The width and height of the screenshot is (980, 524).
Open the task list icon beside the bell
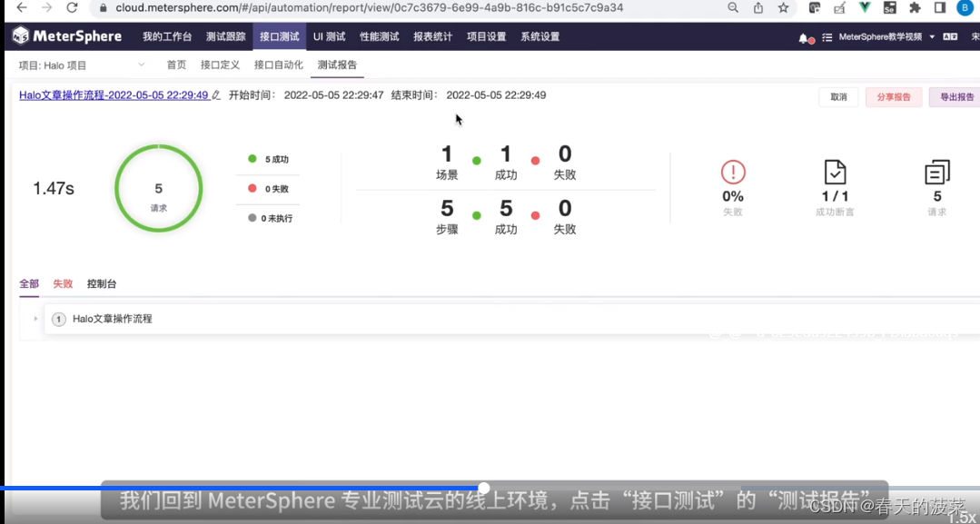827,37
